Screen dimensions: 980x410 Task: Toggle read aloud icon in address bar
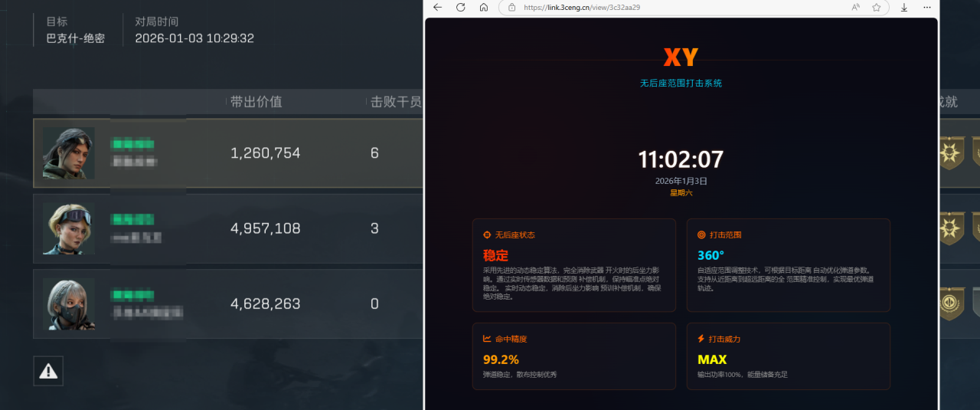855,7
